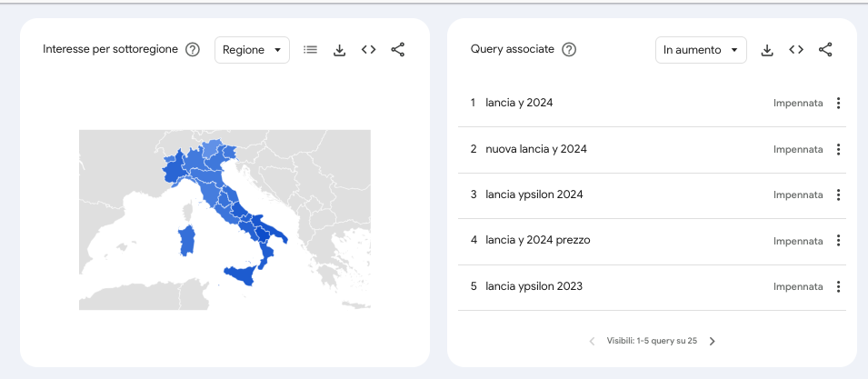Get embed code for Query associate

796,50
